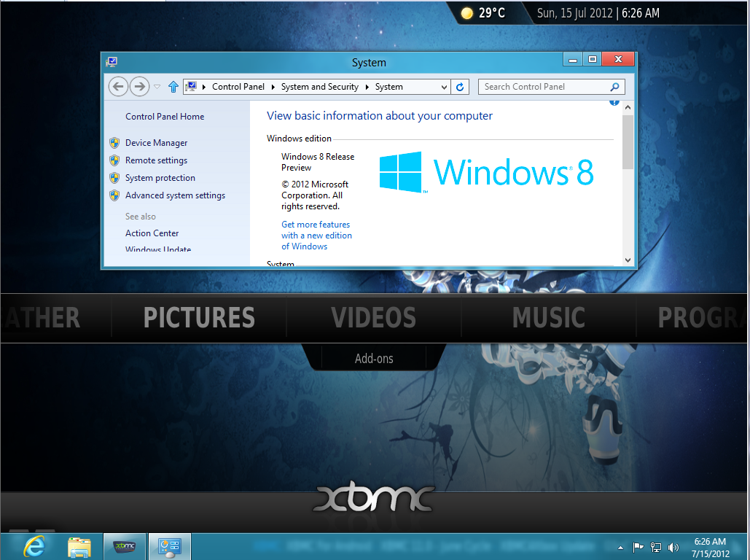Open Internet Explorer from taskbar

[x=35, y=546]
